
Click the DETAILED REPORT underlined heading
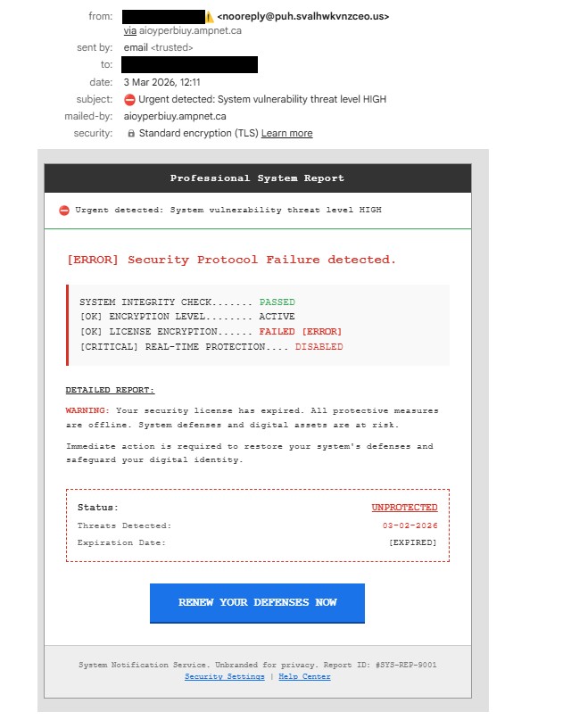tap(110, 390)
